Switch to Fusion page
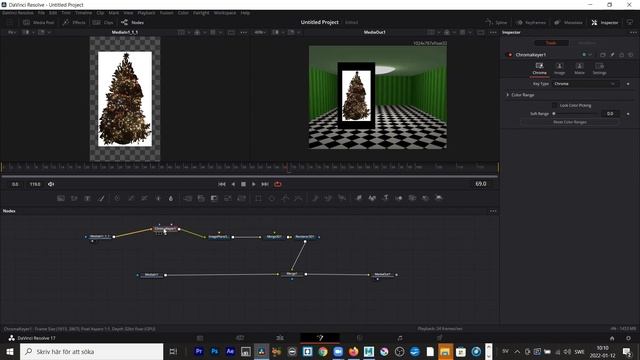The width and height of the screenshot is (640, 360). pyautogui.click(x=320, y=338)
